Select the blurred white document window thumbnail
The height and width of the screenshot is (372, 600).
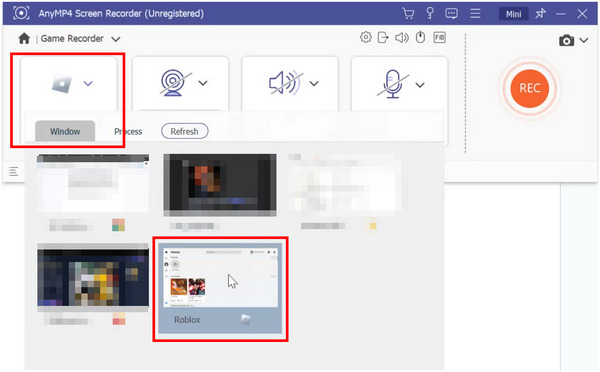point(345,183)
